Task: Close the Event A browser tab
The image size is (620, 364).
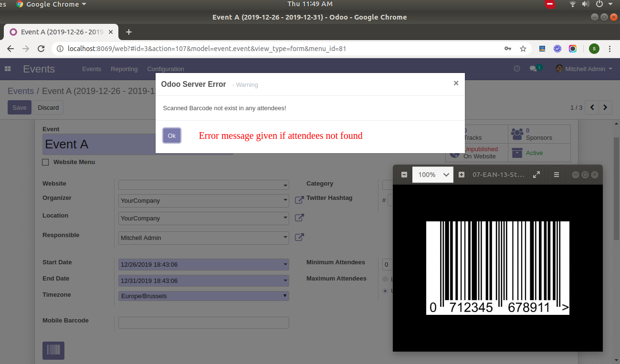Action: click(111, 32)
